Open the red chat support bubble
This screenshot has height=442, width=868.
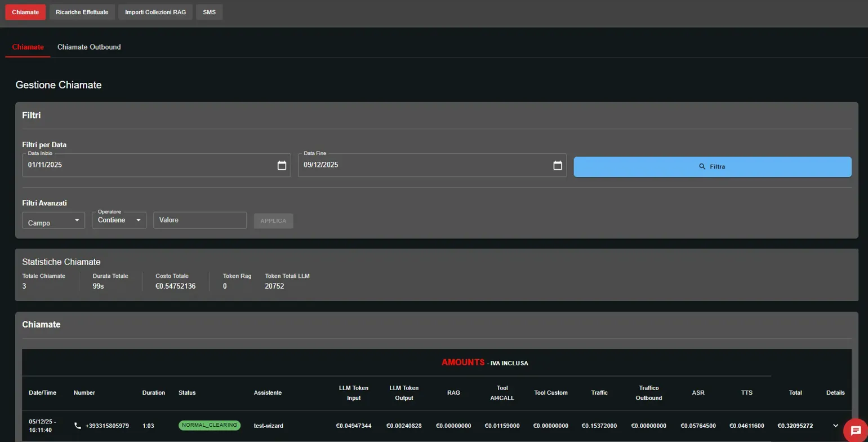[855, 431]
